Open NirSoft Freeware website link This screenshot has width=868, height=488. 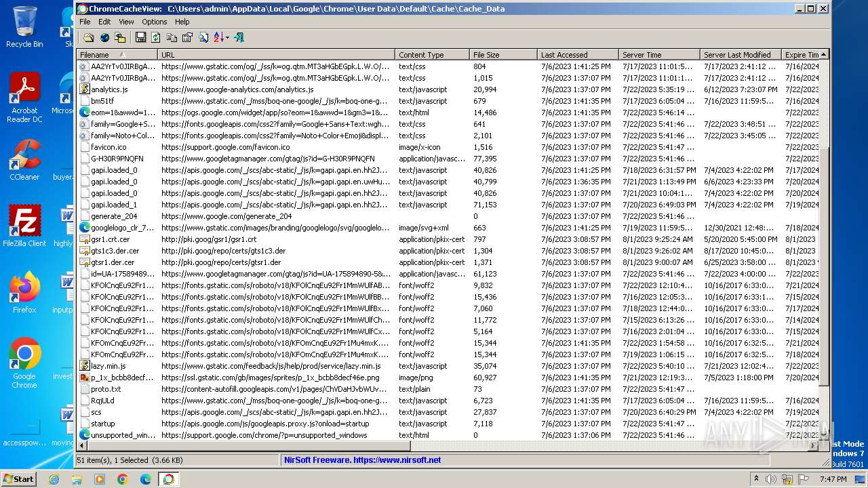coord(362,460)
